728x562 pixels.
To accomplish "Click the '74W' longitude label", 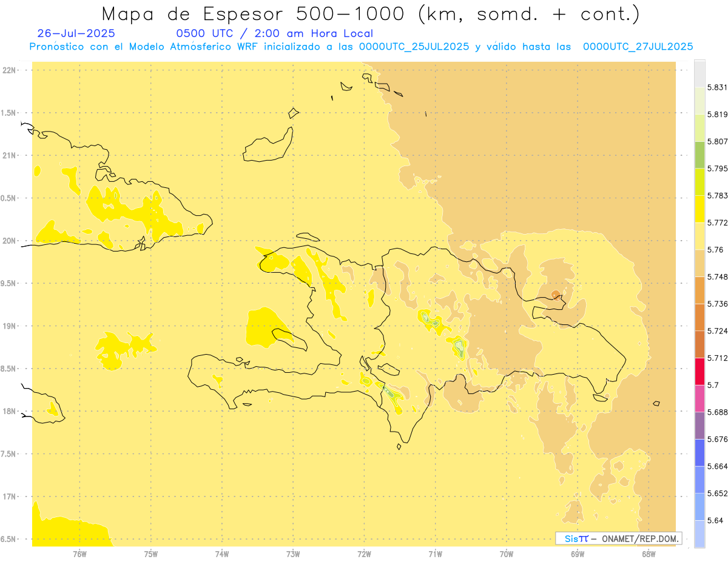I will pos(221,554).
